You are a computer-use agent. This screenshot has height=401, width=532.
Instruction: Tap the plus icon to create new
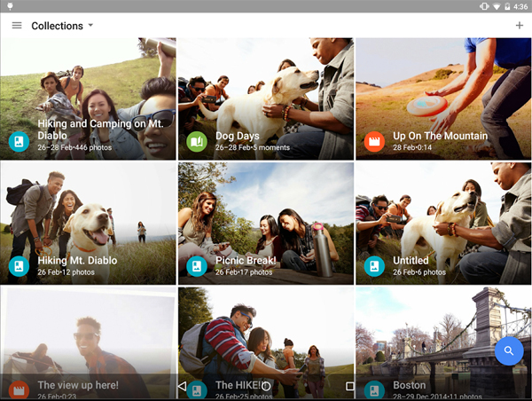pyautogui.click(x=519, y=26)
